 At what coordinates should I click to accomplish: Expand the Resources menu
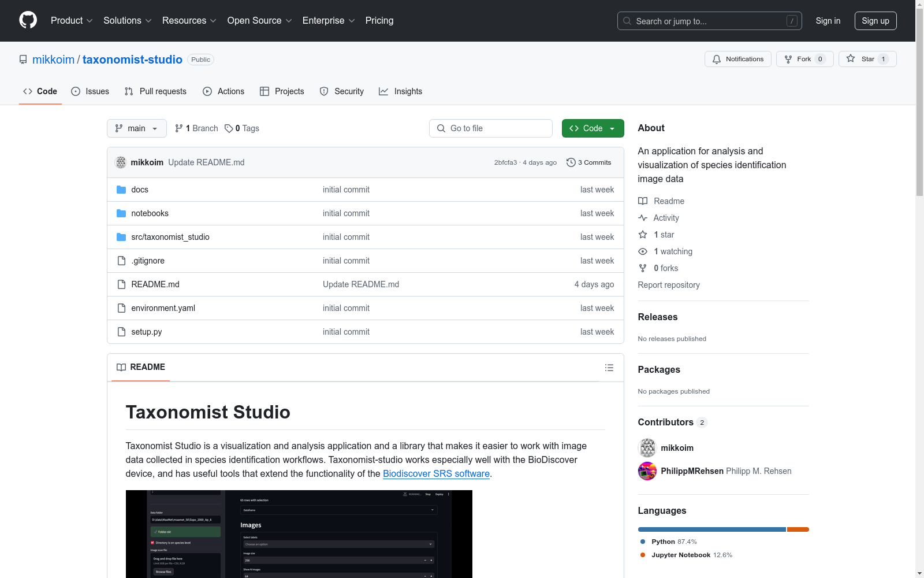[x=189, y=20]
